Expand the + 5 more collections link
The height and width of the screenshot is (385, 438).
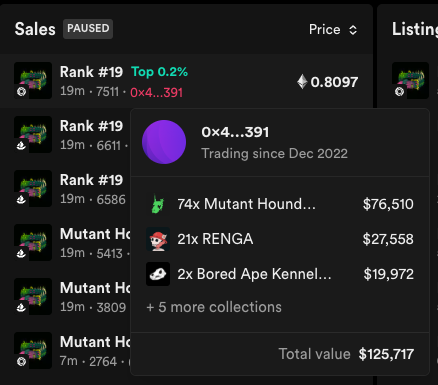(214, 307)
